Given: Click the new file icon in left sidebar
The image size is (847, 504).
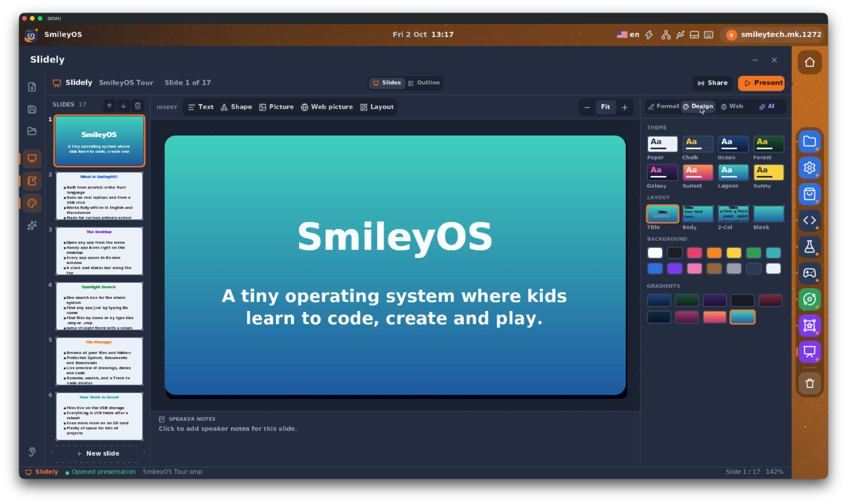Looking at the screenshot, I should (x=32, y=87).
